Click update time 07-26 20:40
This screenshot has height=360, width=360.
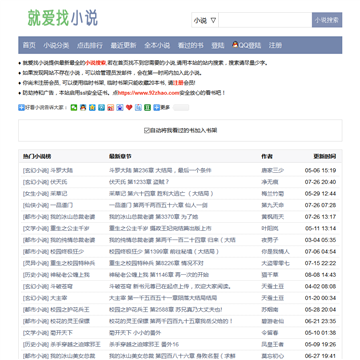[320, 182]
